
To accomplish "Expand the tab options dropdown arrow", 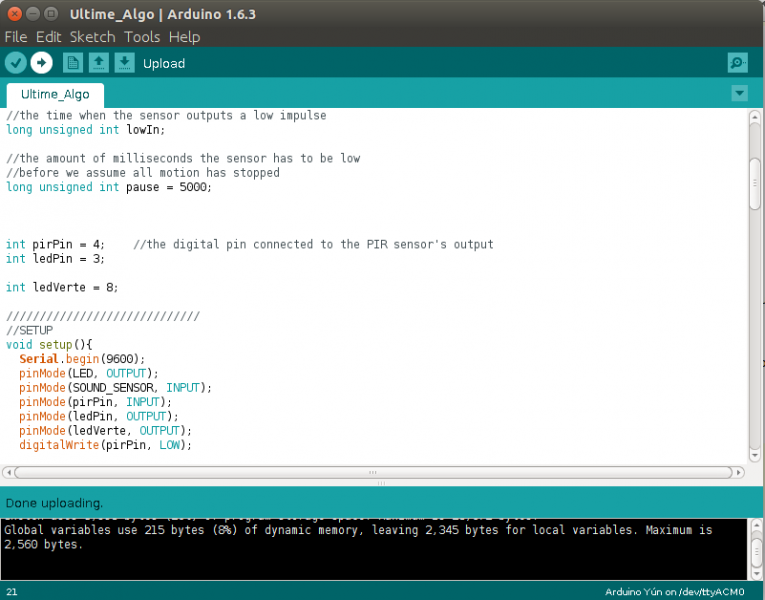I will [739, 94].
